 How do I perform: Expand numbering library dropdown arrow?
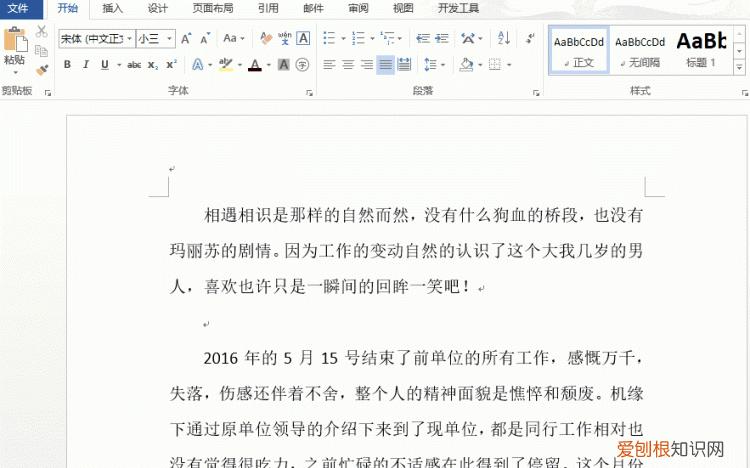372,38
